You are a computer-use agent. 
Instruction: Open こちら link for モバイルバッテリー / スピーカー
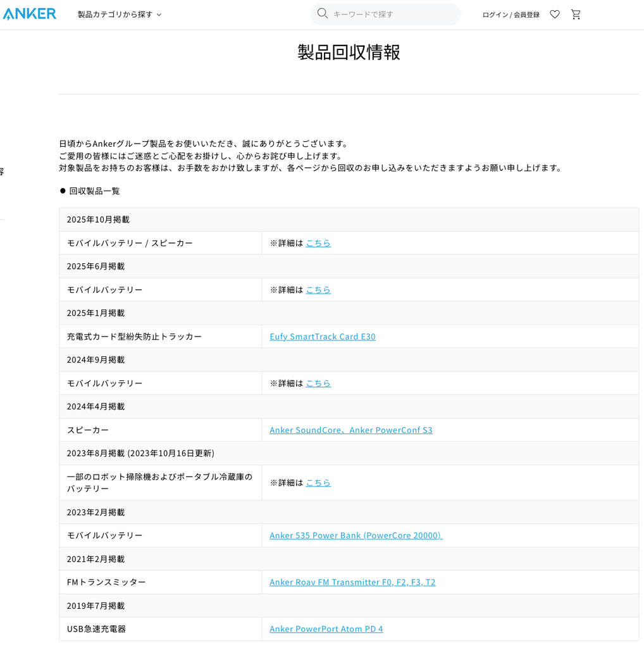(318, 243)
